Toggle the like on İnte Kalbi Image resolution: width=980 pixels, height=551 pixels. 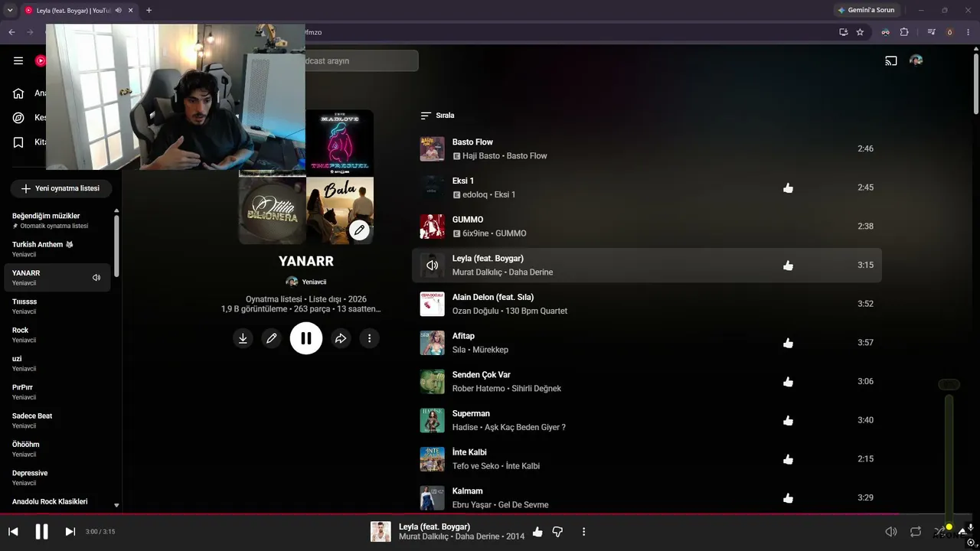point(789,459)
